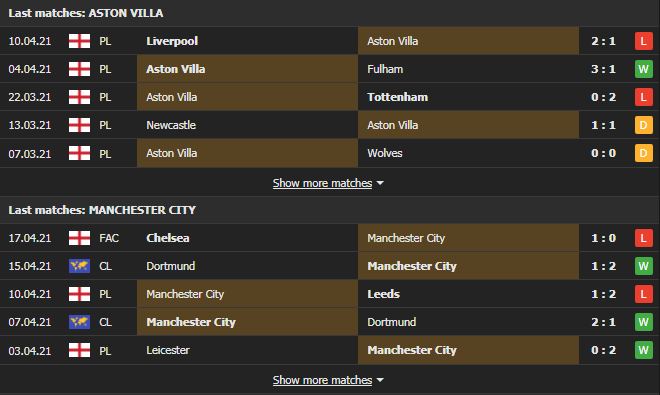Image resolution: width=660 pixels, height=395 pixels.
Task: Expand Aston Villa's Show more matches
Action: click(x=322, y=183)
